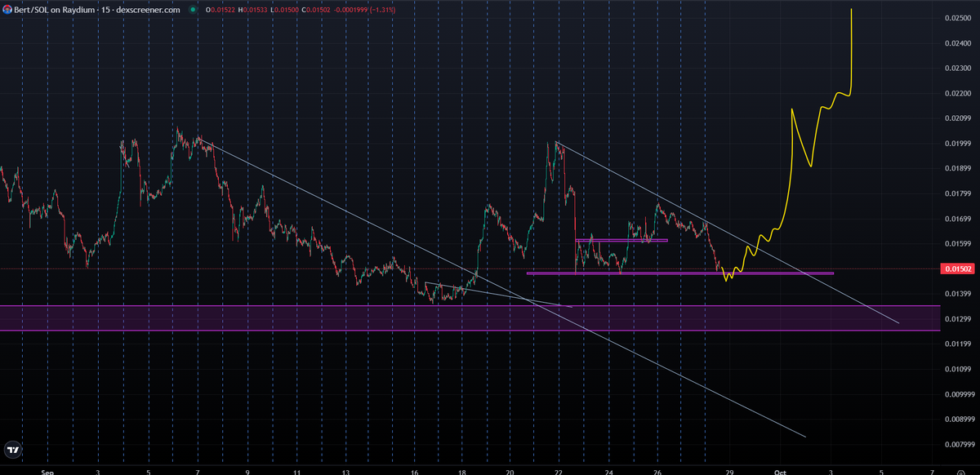Screen dimensions: 980x475
Task: Click the 0.02400 price axis label
Action: pyautogui.click(x=958, y=43)
